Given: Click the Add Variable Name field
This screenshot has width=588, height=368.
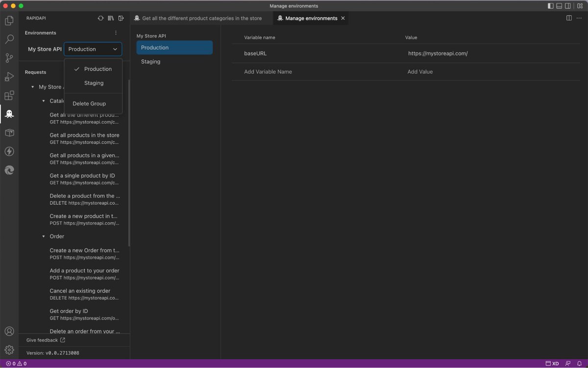Looking at the screenshot, I should [x=268, y=71].
